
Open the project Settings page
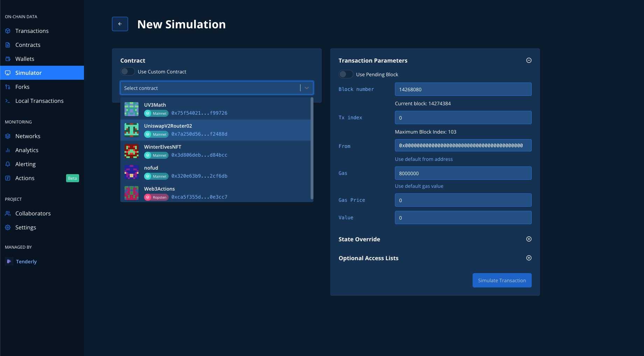point(42,227)
